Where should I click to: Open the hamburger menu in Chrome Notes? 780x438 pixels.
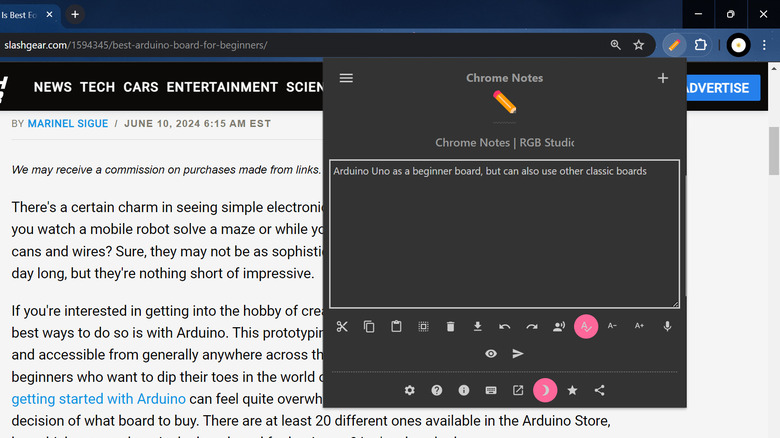tap(346, 78)
